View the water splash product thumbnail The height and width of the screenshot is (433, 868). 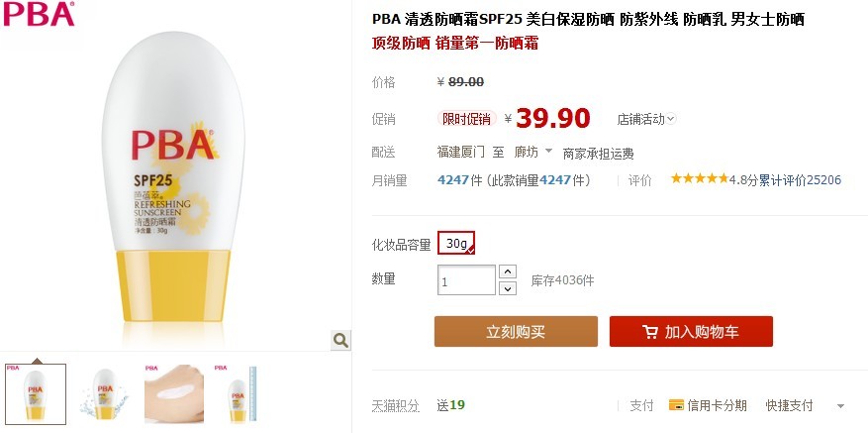pos(104,394)
